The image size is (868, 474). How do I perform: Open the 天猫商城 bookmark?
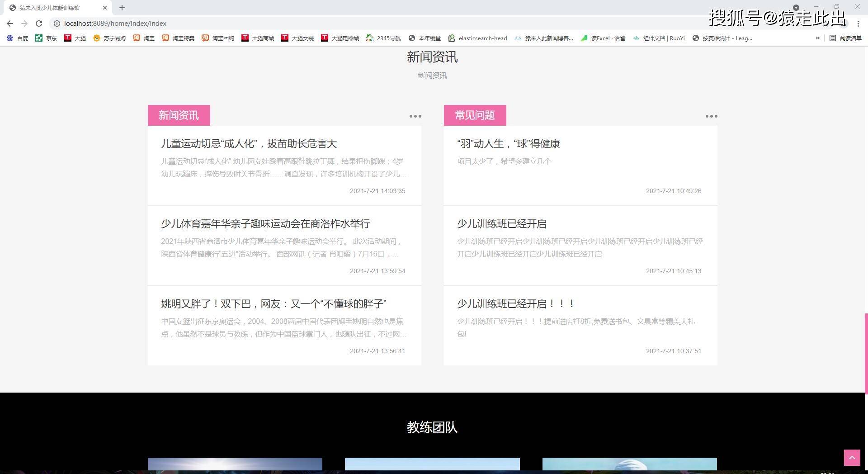[258, 38]
